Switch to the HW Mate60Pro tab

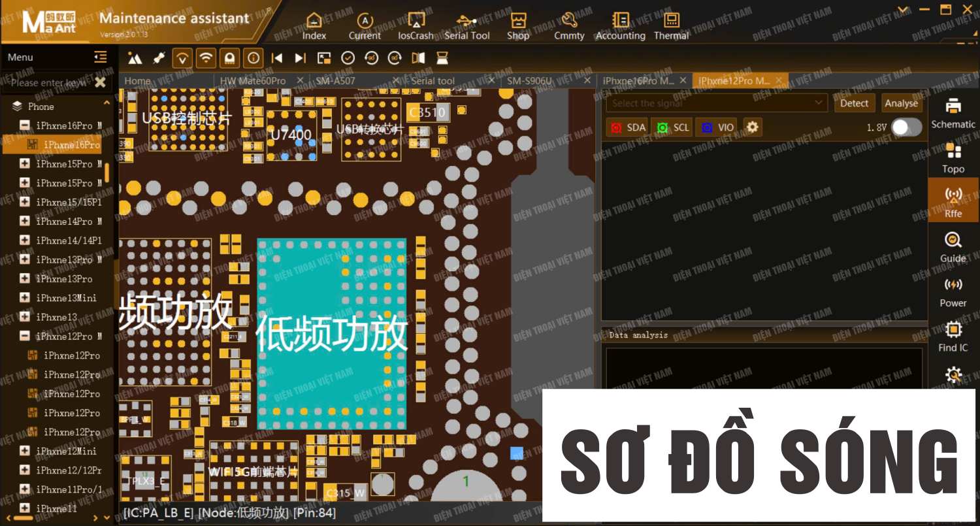253,81
